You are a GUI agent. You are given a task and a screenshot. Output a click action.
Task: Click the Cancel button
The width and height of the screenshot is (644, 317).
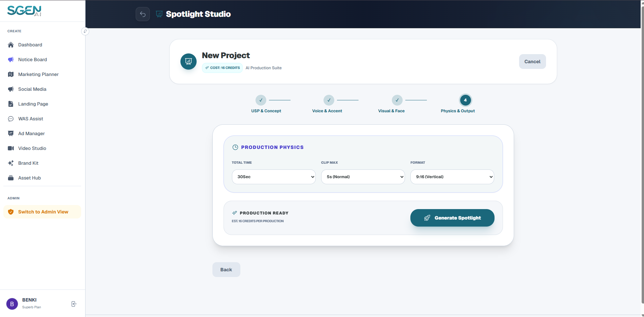tap(532, 62)
